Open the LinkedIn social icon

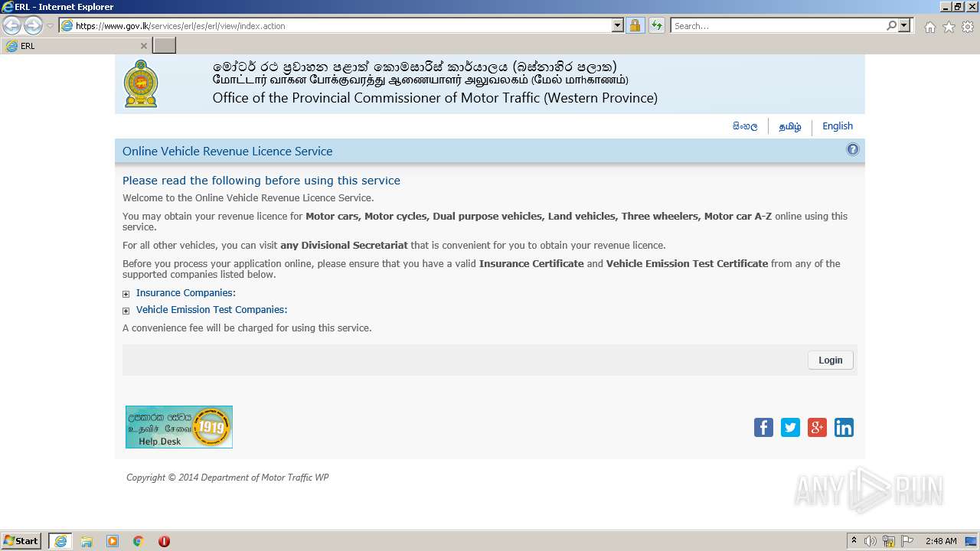click(x=844, y=428)
